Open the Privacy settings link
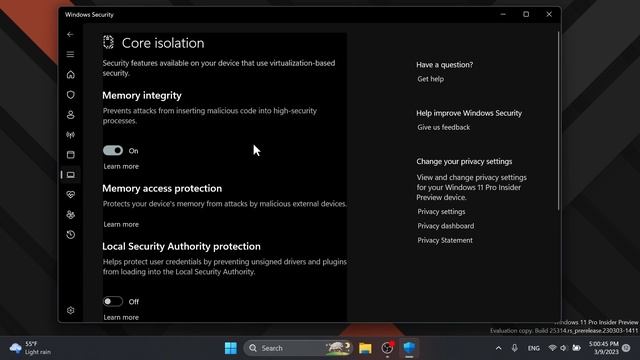 (441, 212)
